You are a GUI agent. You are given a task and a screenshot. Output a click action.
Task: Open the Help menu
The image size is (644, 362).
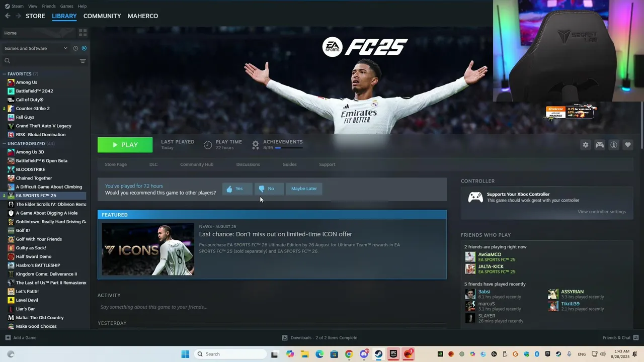[82, 6]
